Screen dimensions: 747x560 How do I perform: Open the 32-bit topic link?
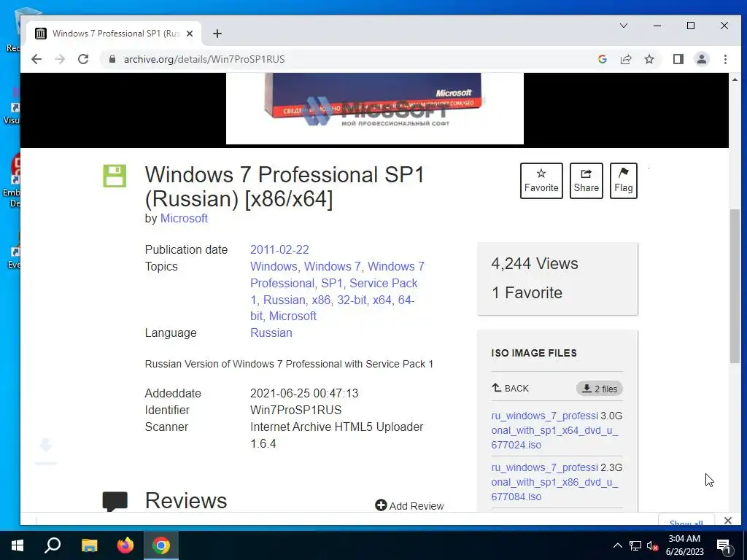(352, 300)
